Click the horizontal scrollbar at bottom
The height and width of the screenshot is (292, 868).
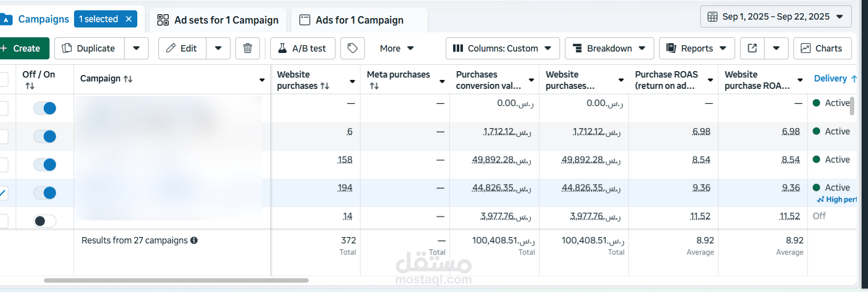(x=176, y=281)
